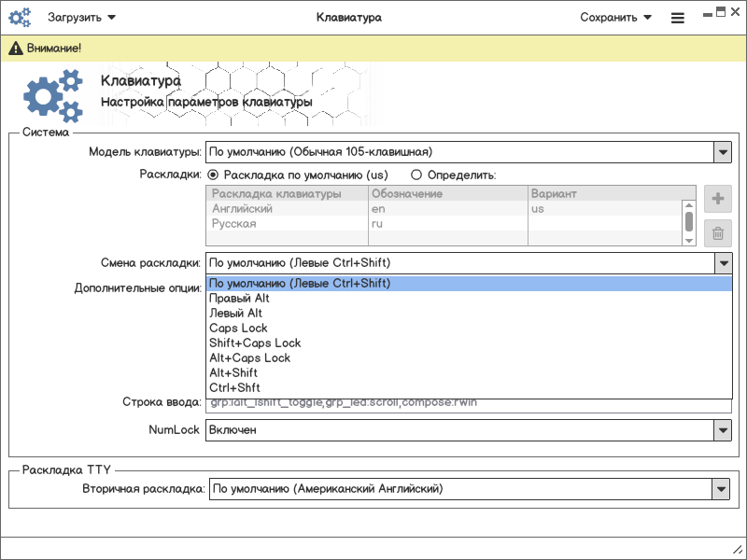Click the gears app icon in title bar
The width and height of the screenshot is (747, 560).
(x=20, y=17)
